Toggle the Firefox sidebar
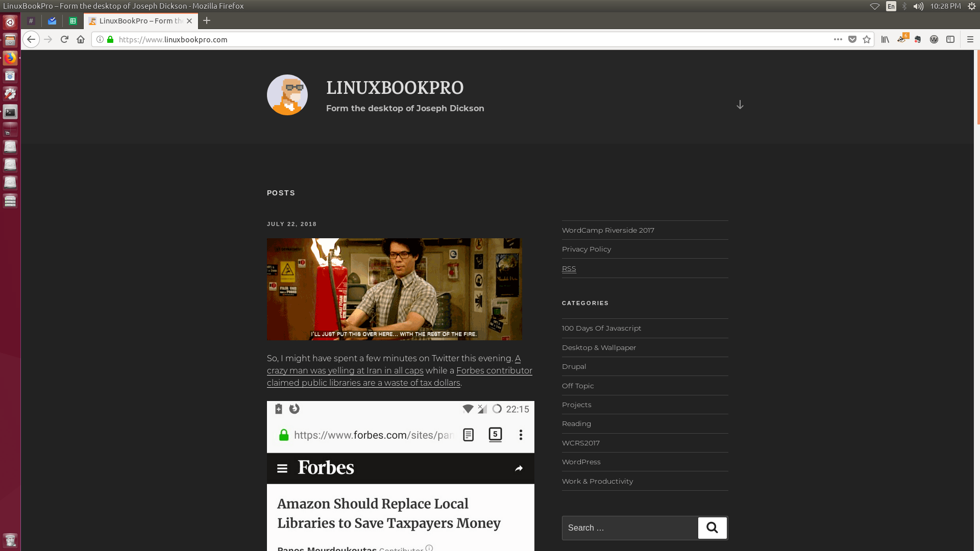The width and height of the screenshot is (980, 551). (x=950, y=39)
